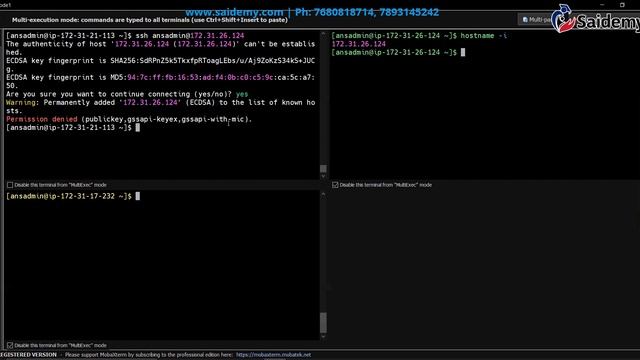Click the 'hostname -i' command text
The image size is (640, 360).
[x=484, y=36]
